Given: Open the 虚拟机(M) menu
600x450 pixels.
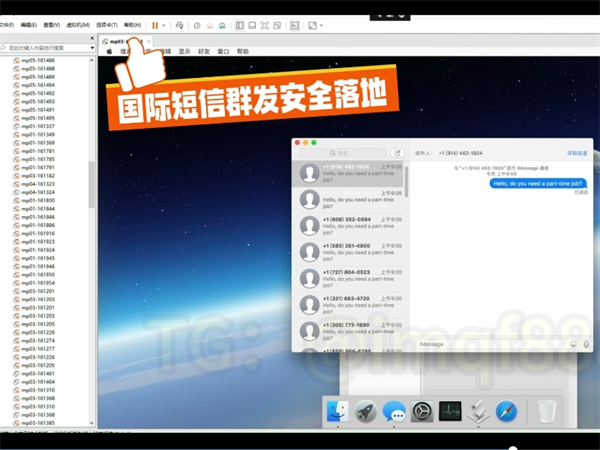Looking at the screenshot, I should pos(79,25).
